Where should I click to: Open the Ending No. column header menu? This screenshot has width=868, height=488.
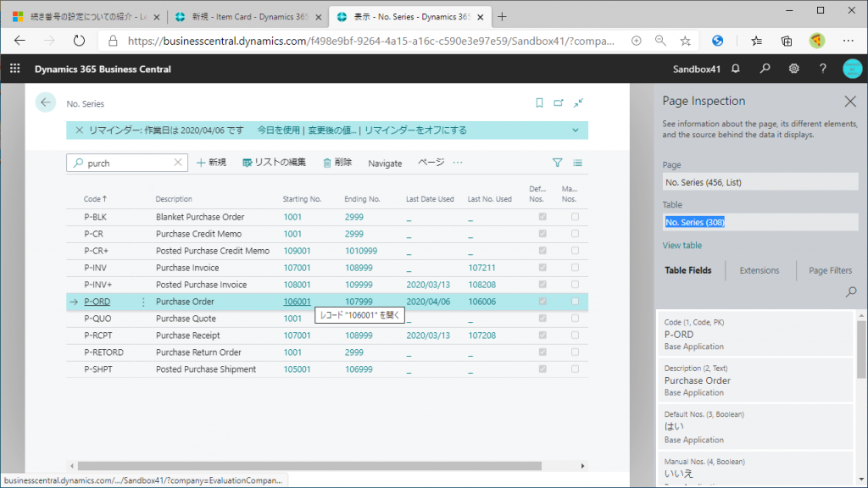[362, 199]
